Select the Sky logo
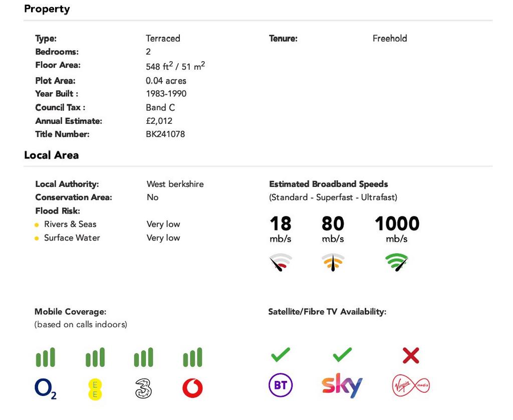Viewport: 513px width, 420px height. coord(342,385)
